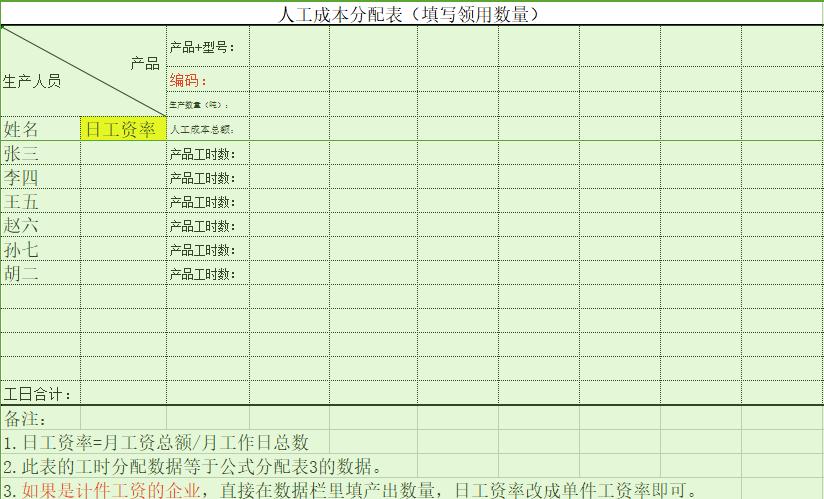Click 产品工时数： in the 张三 row
The height and width of the screenshot is (499, 824).
[208, 153]
